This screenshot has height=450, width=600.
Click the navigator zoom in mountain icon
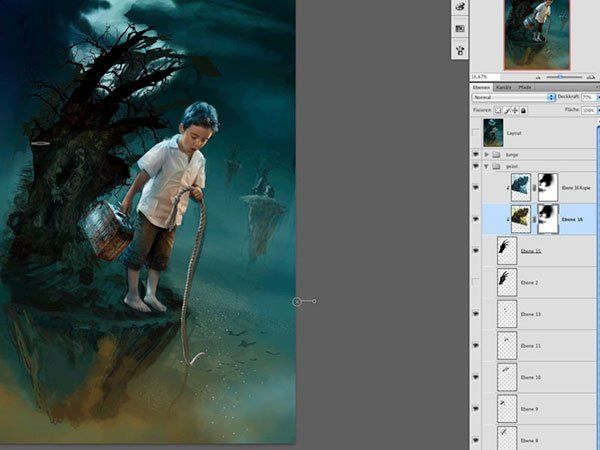[591, 77]
